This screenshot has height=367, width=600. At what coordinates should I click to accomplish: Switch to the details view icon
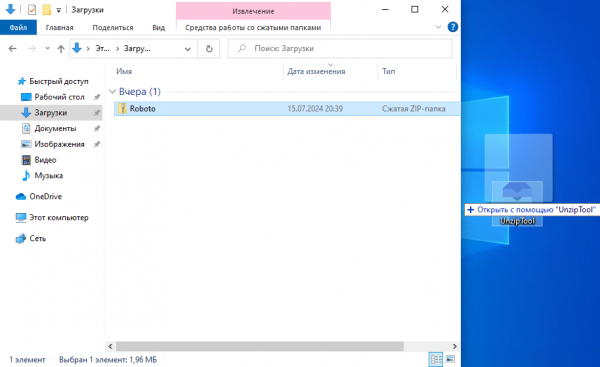pyautogui.click(x=436, y=359)
